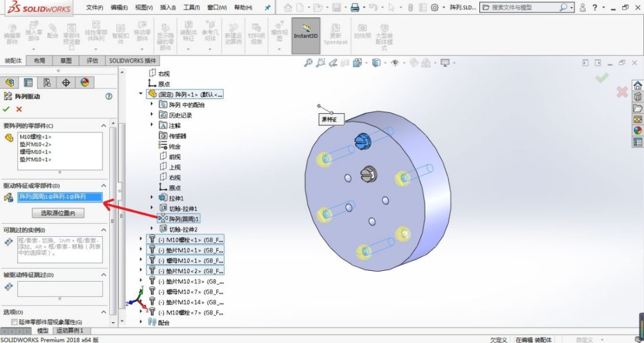644x343 pixels.
Task: Open Custom Properties in task pane
Action: pos(637,142)
